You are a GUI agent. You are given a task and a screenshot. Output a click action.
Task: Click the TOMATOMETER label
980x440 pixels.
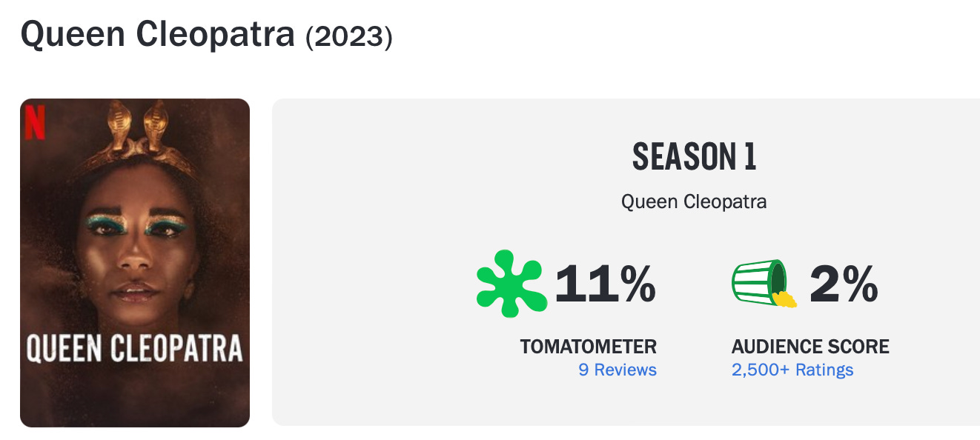(x=588, y=346)
